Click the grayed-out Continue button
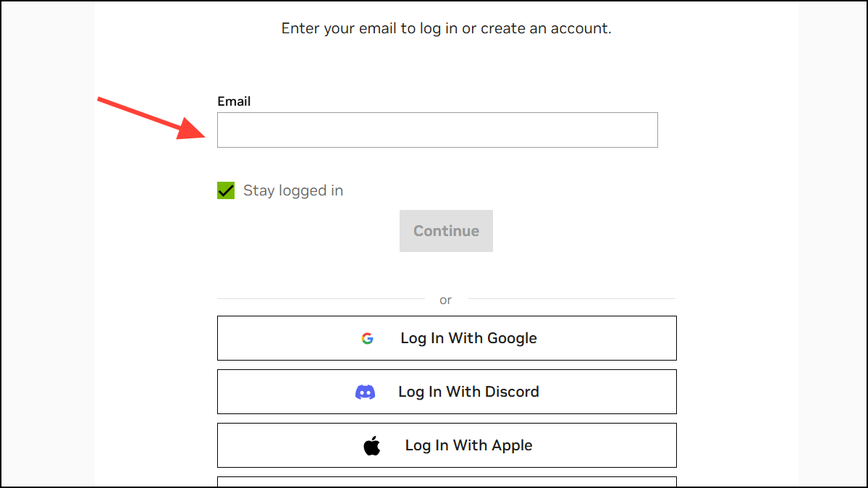 tap(446, 231)
